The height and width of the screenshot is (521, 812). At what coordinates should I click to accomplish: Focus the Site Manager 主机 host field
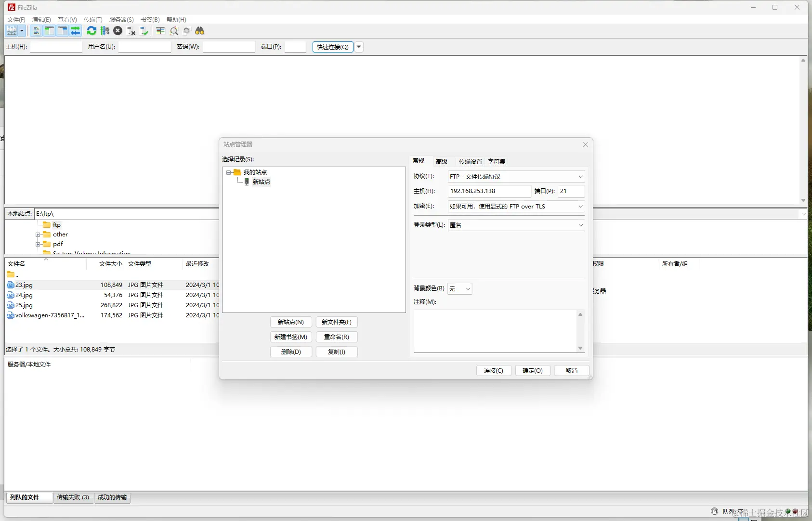coord(489,191)
